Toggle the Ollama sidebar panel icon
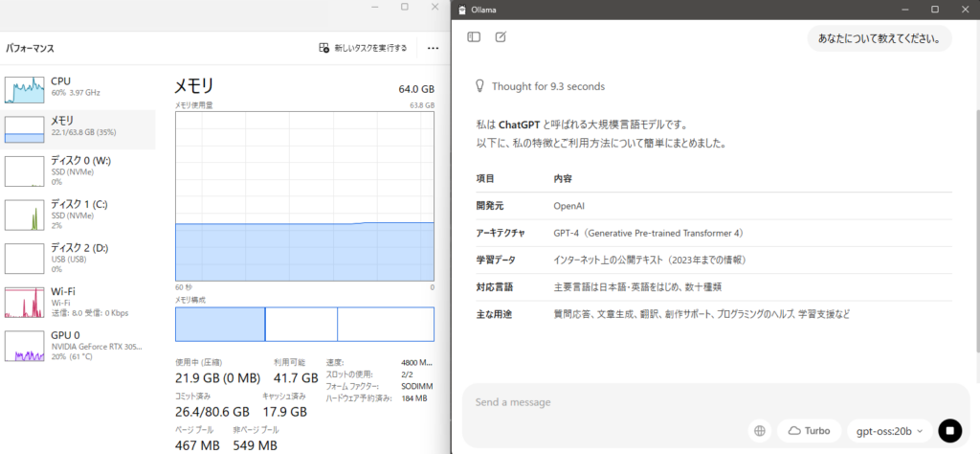 [474, 37]
